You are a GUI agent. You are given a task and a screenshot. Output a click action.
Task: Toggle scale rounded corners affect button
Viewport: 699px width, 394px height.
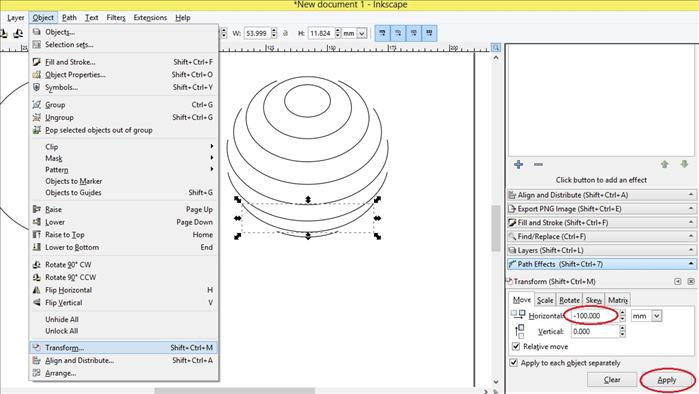398,33
